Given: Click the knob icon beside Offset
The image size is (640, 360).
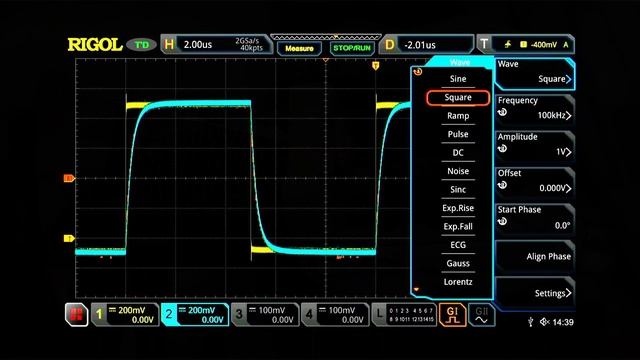Looking at the screenshot, I should pos(502,185).
